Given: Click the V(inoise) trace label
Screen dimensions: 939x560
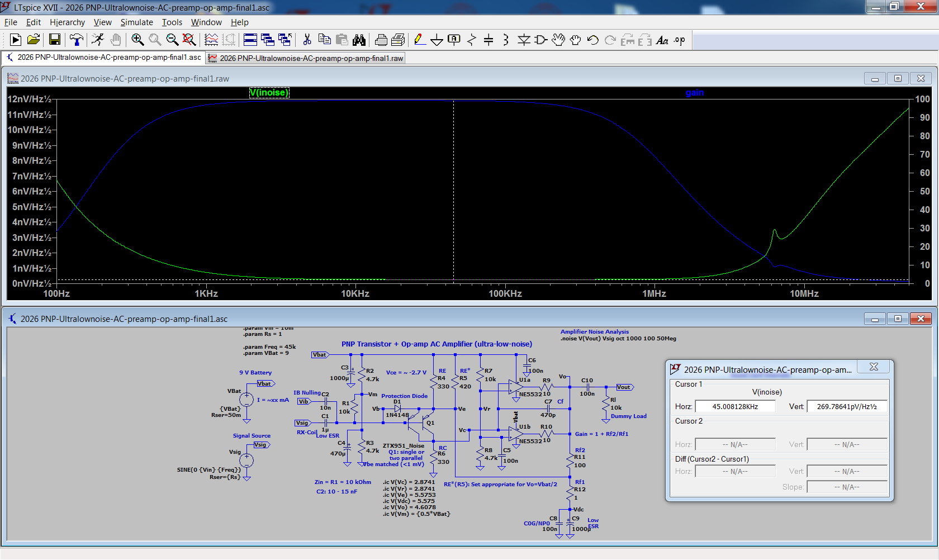Looking at the screenshot, I should [x=269, y=93].
